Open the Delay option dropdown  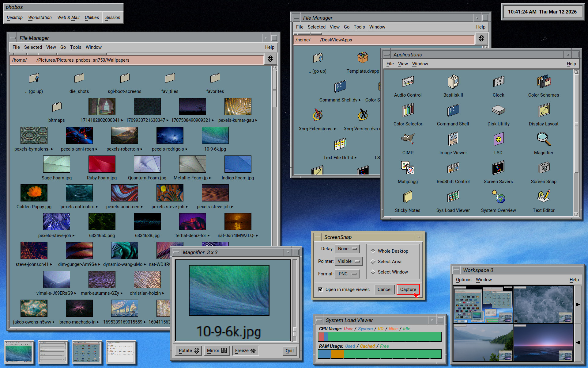coord(347,249)
